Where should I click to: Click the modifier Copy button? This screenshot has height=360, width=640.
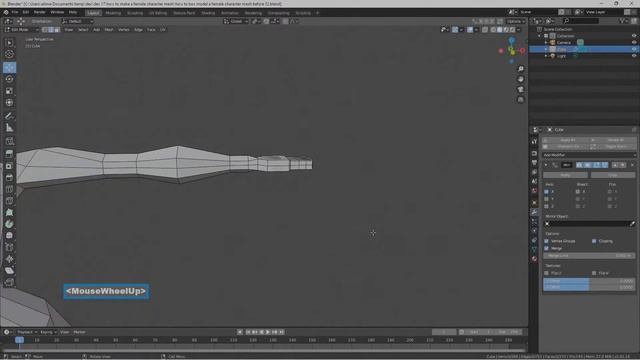click(x=613, y=175)
